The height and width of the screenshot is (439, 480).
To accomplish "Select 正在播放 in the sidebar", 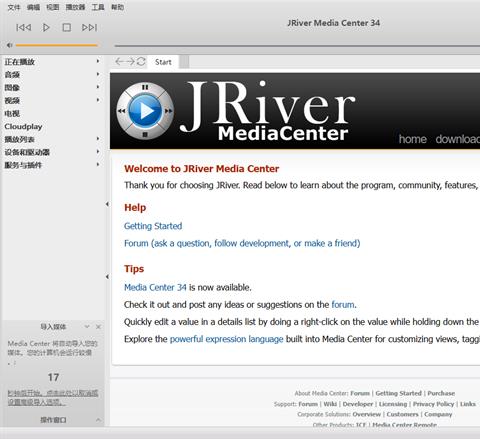I will [20, 62].
